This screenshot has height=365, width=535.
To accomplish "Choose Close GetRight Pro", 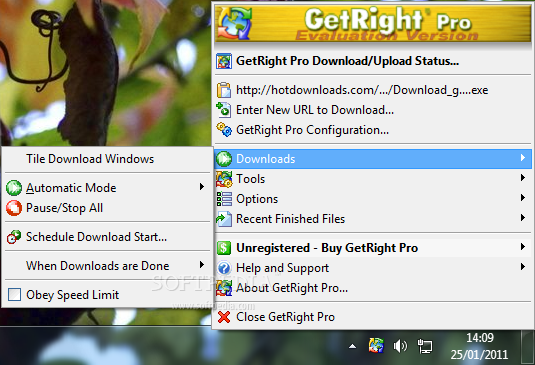I will click(373, 317).
